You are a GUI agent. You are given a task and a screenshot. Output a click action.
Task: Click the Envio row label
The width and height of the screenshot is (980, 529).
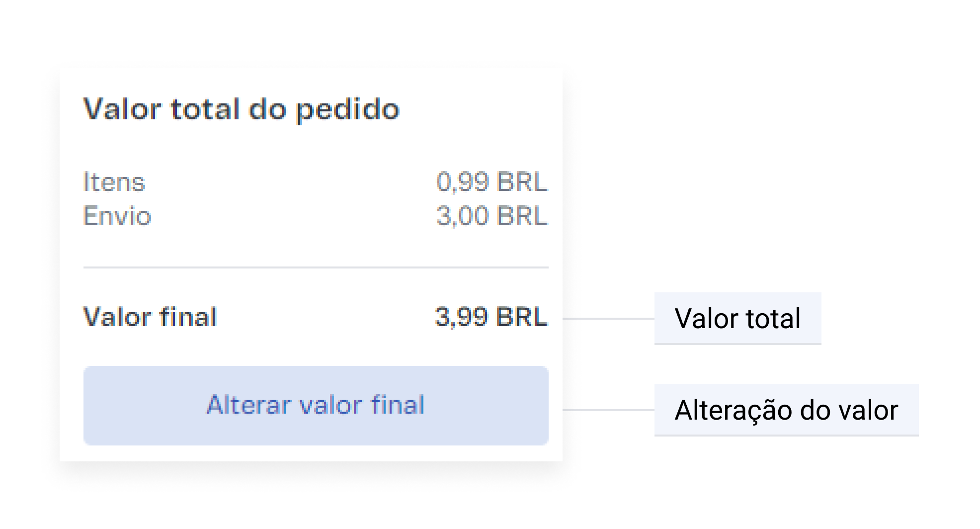[x=117, y=216]
